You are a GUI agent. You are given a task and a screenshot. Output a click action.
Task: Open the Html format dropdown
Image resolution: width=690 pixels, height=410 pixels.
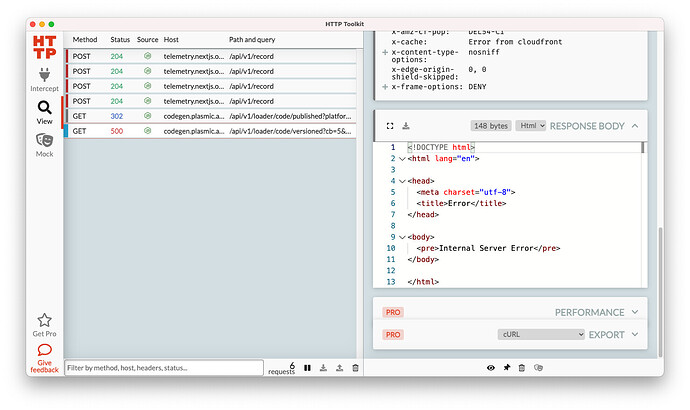[531, 126]
